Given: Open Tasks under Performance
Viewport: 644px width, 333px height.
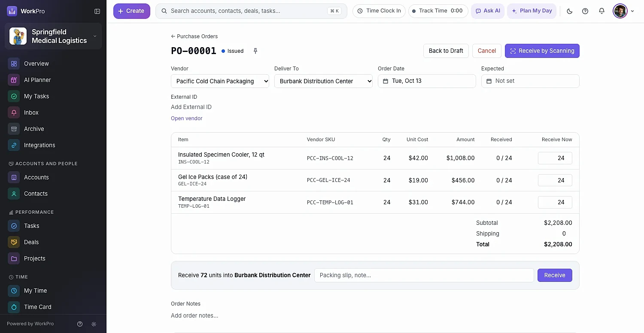Looking at the screenshot, I should pos(53,226).
